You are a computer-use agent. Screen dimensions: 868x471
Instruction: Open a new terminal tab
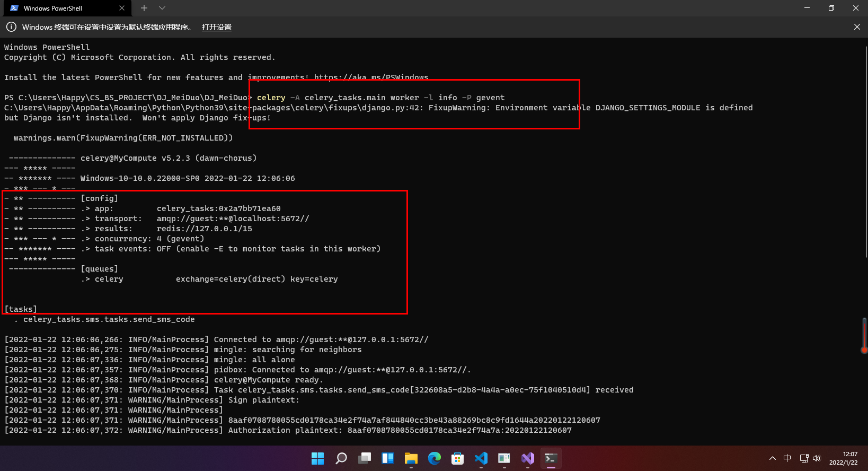144,8
